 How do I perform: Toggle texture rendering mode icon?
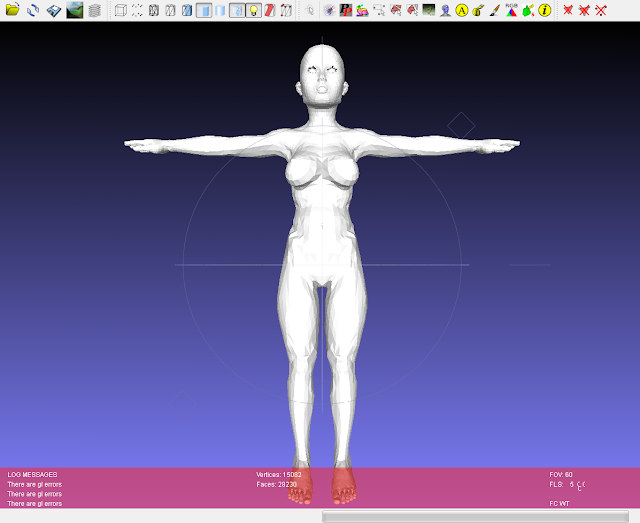coord(237,10)
